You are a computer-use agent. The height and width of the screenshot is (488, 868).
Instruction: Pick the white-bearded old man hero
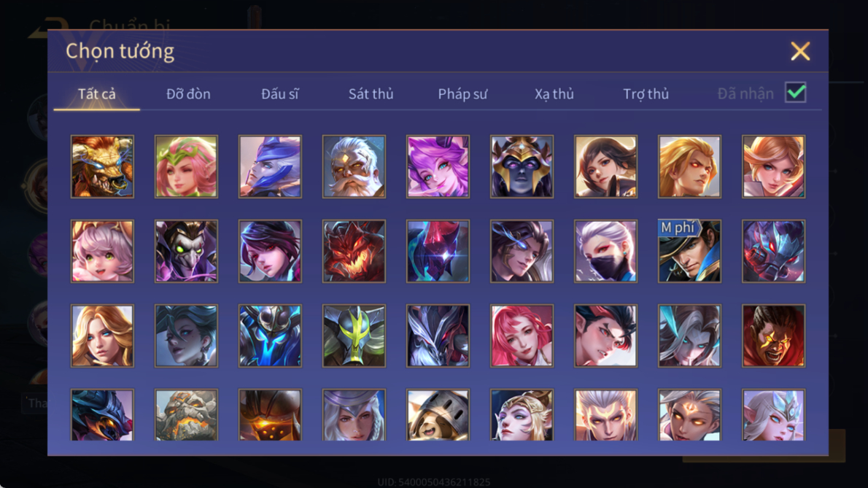(x=354, y=166)
